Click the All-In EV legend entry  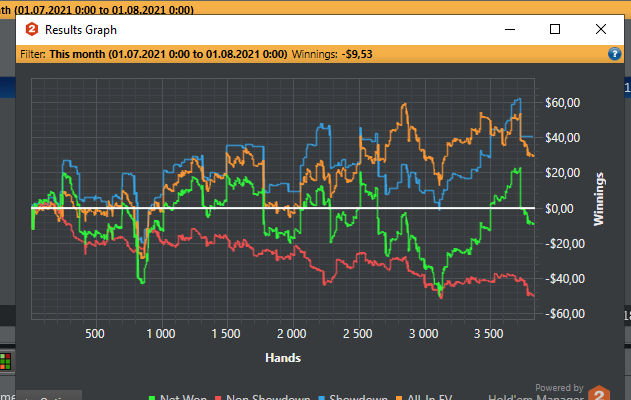click(x=424, y=397)
